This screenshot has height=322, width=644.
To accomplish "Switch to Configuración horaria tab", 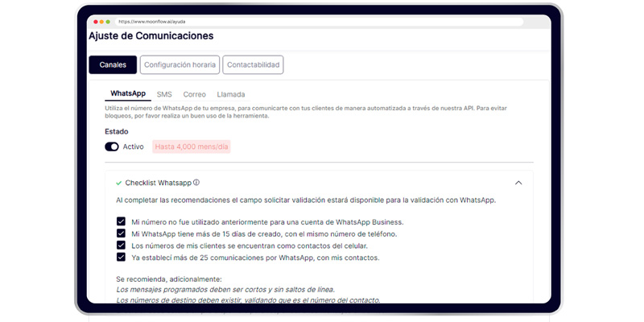I will (180, 65).
